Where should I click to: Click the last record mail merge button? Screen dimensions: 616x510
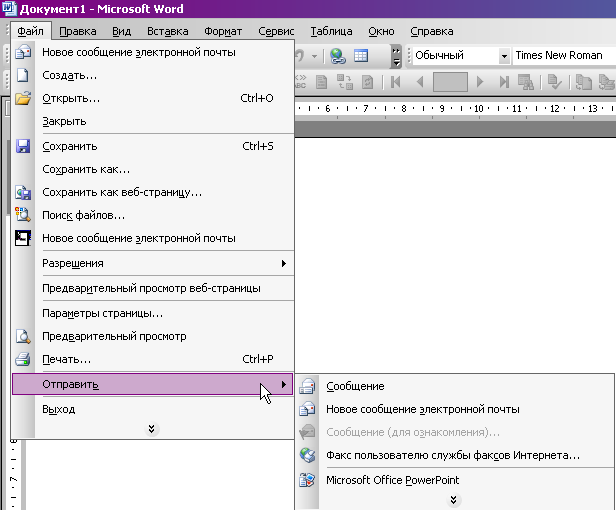click(504, 82)
